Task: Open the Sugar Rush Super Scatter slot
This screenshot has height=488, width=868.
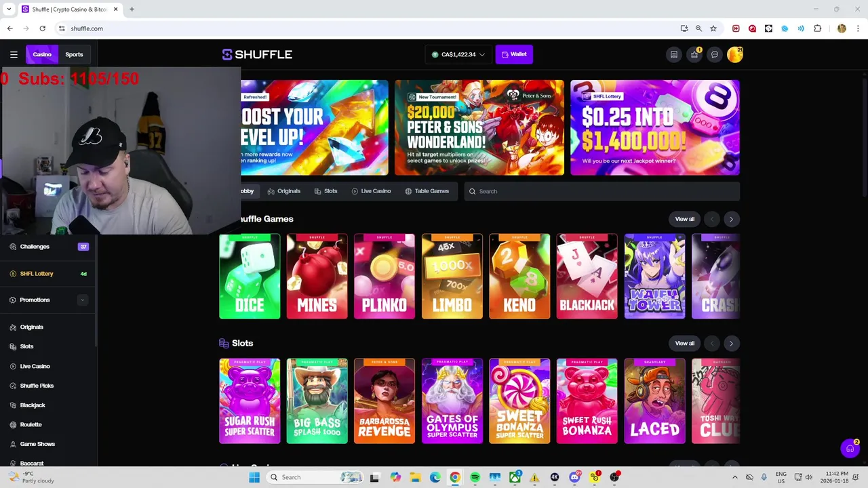Action: click(x=250, y=401)
